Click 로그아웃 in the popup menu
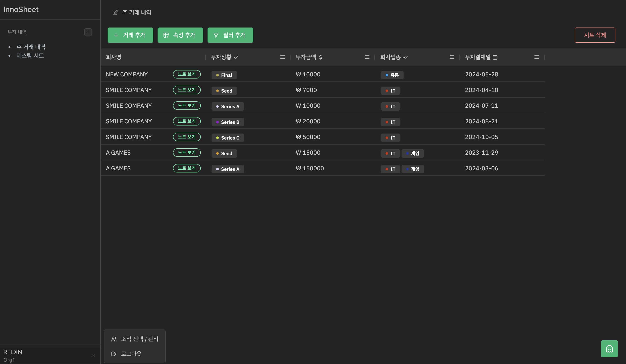The image size is (626, 364). (x=131, y=354)
